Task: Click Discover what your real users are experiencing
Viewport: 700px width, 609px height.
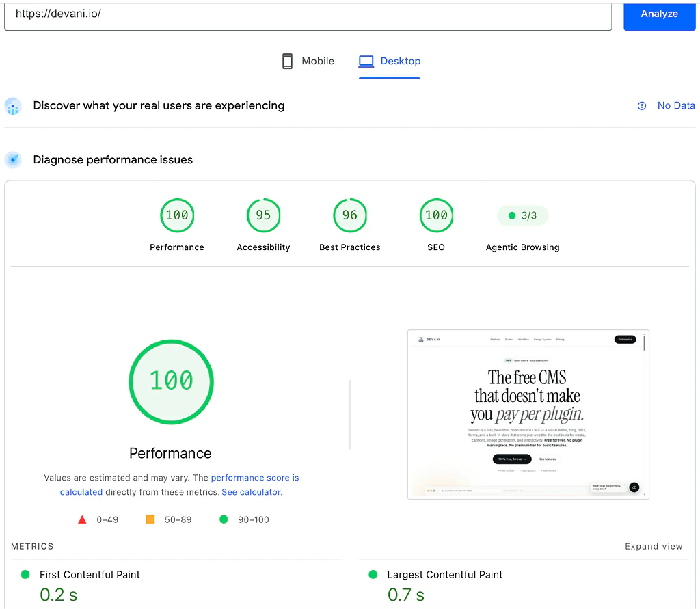Action: pyautogui.click(x=159, y=106)
